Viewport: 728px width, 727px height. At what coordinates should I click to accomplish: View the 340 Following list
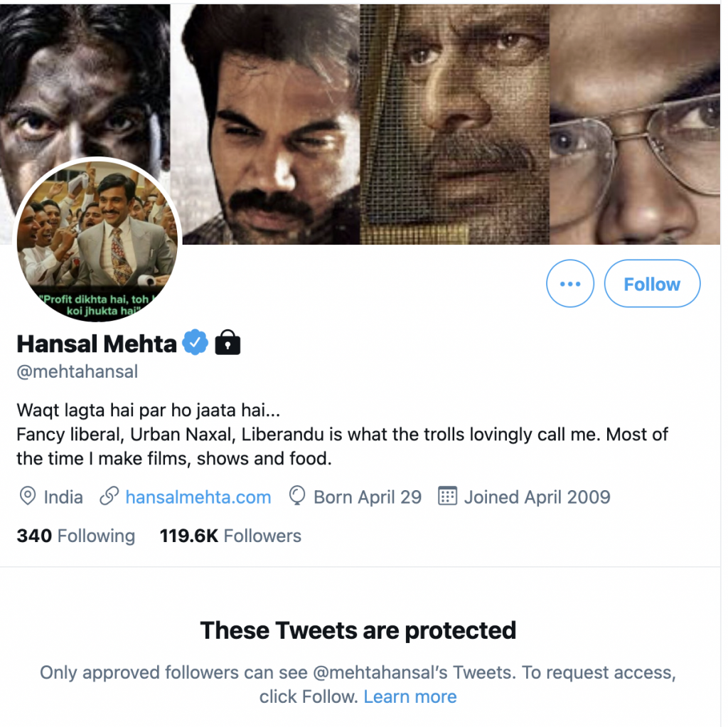click(75, 536)
